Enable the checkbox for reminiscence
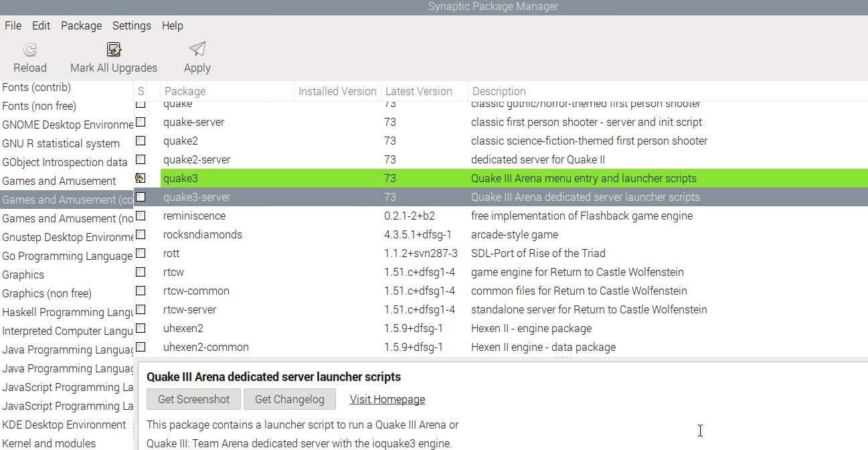The width and height of the screenshot is (868, 450). click(x=141, y=216)
